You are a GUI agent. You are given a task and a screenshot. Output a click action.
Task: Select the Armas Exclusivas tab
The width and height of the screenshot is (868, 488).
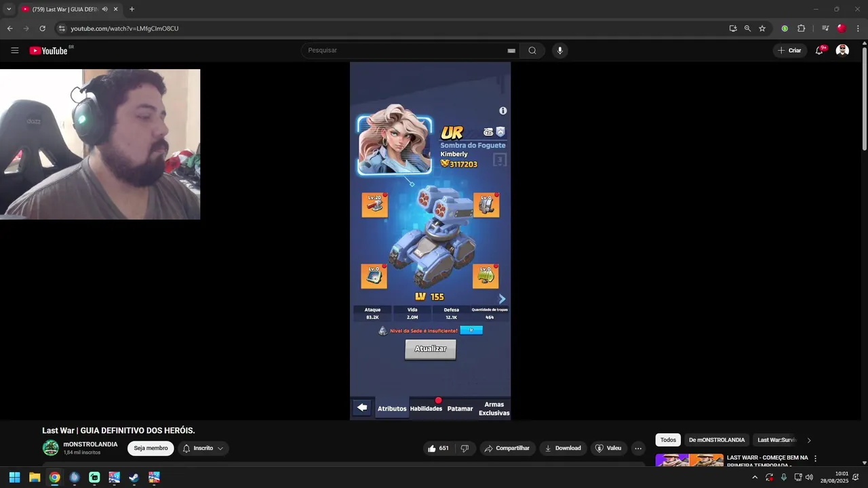(494, 409)
